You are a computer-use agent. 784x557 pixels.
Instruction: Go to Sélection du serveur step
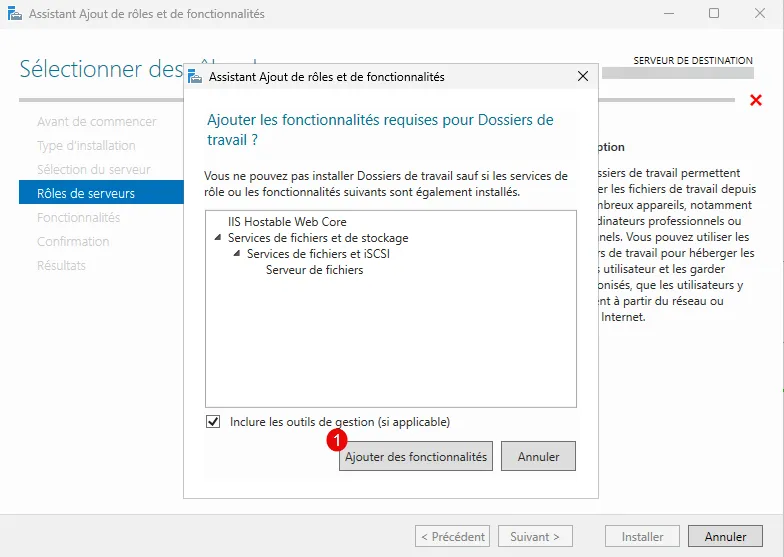coord(94,169)
